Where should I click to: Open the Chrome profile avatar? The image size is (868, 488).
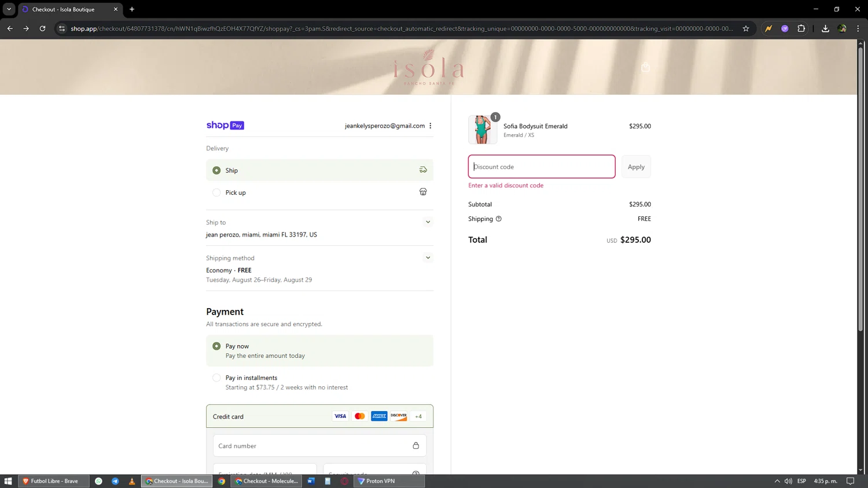(842, 28)
